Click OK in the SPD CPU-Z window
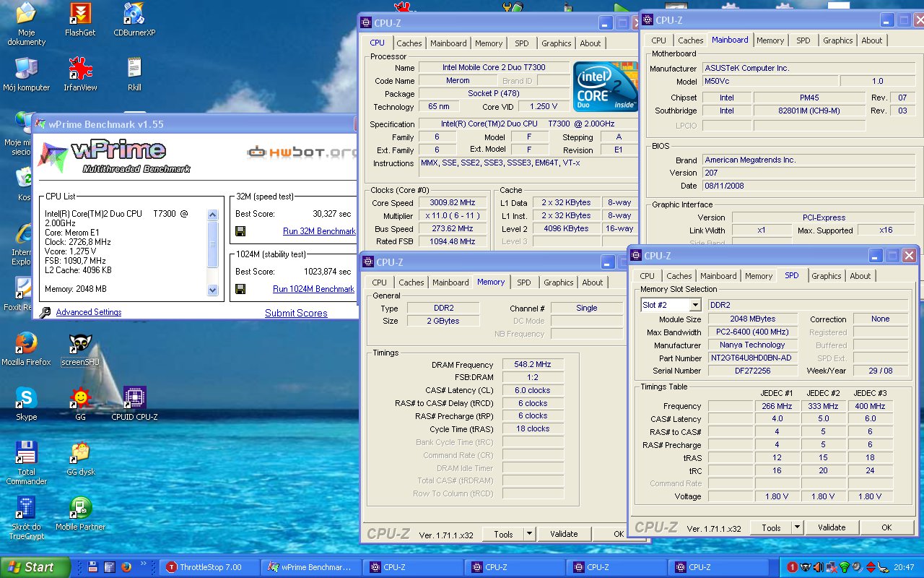 886,527
